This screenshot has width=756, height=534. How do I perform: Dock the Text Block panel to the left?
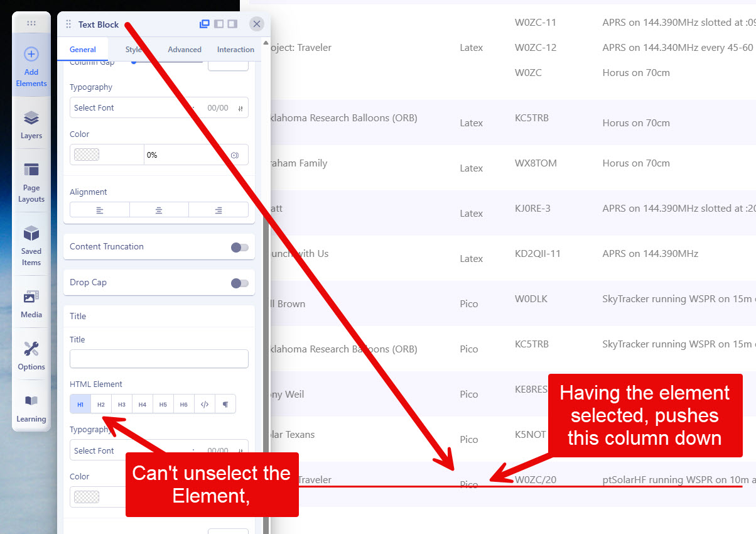219,24
